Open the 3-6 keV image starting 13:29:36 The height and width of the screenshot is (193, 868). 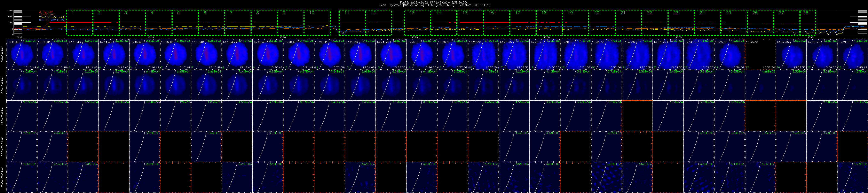(x=545, y=54)
